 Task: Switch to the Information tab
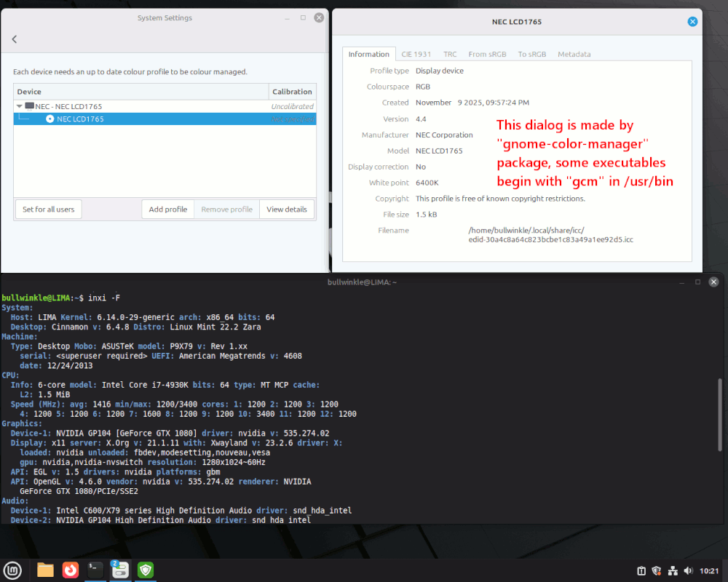click(368, 55)
